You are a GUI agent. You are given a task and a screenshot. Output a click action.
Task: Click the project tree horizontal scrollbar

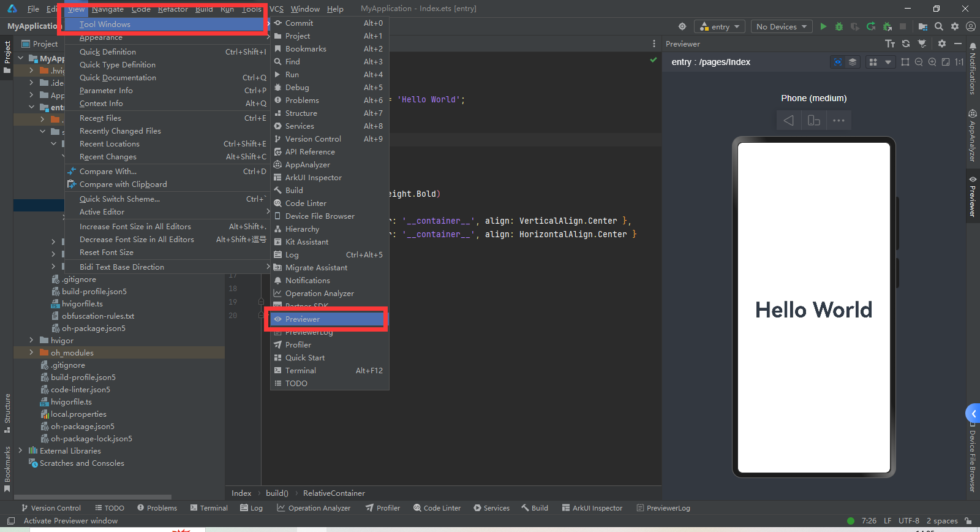click(x=92, y=497)
